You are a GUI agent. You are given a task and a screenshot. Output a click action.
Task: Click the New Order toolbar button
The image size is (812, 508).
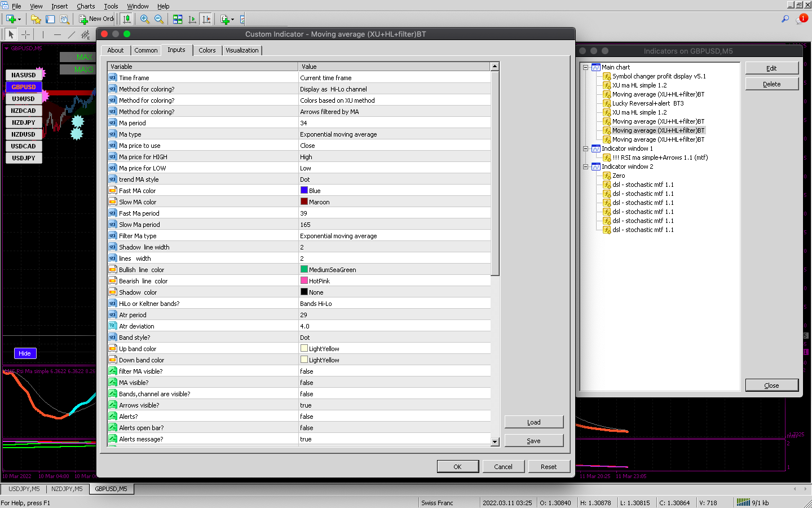[96, 19]
